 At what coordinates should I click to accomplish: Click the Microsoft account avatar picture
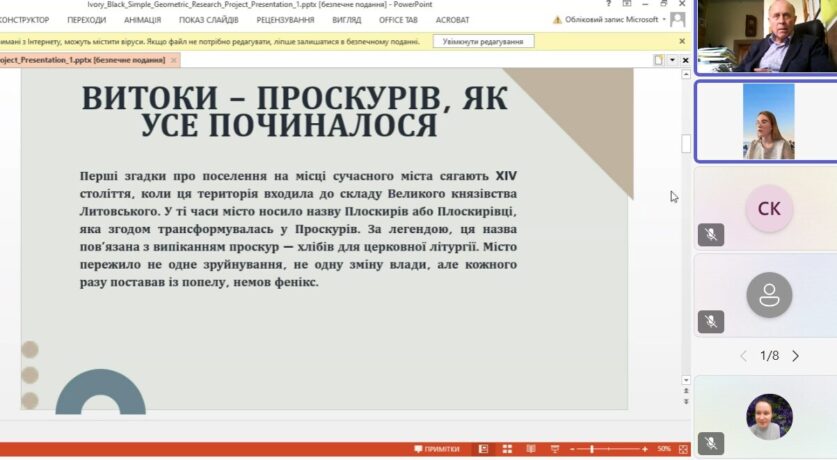678,20
